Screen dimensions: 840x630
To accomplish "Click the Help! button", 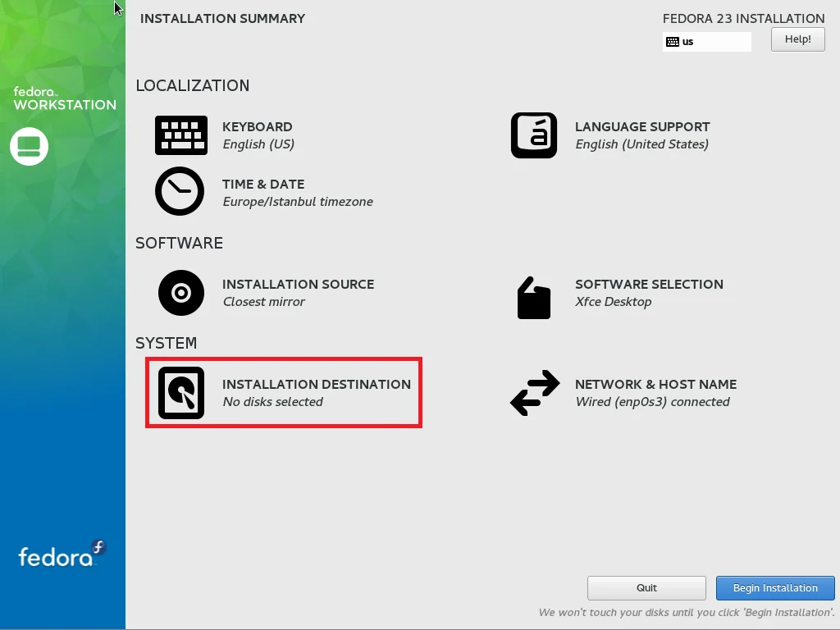I will (797, 39).
